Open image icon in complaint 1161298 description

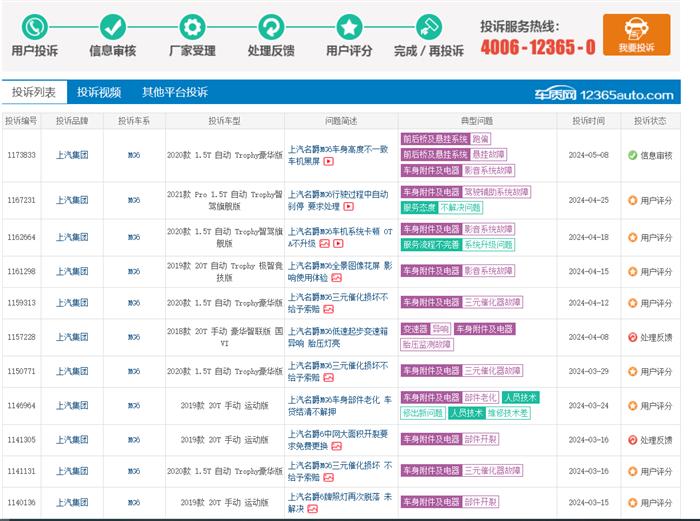337,278
